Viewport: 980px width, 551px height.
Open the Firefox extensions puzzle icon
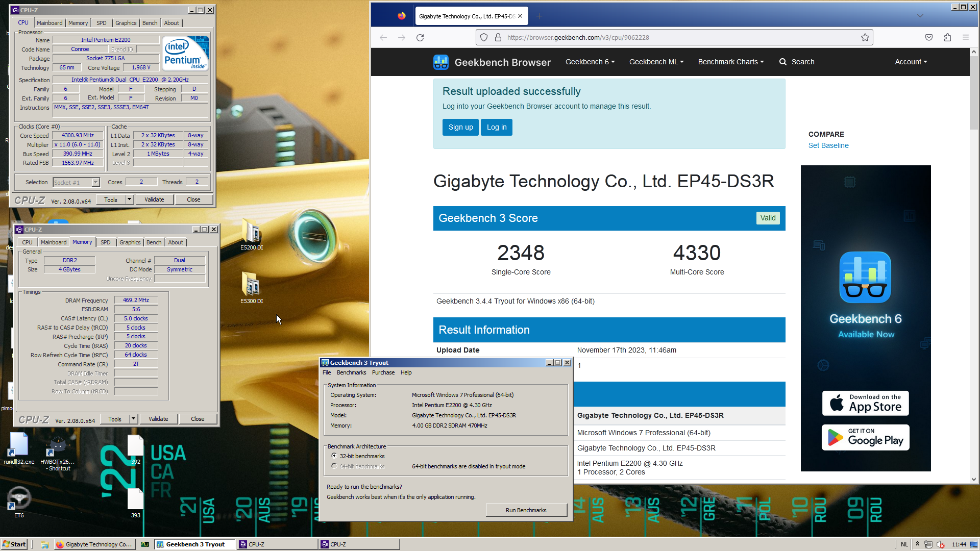click(947, 38)
